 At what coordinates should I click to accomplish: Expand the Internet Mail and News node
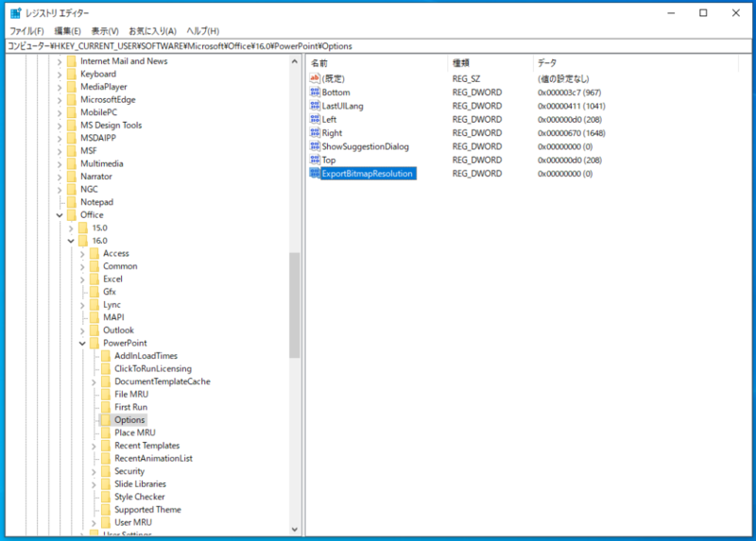60,61
